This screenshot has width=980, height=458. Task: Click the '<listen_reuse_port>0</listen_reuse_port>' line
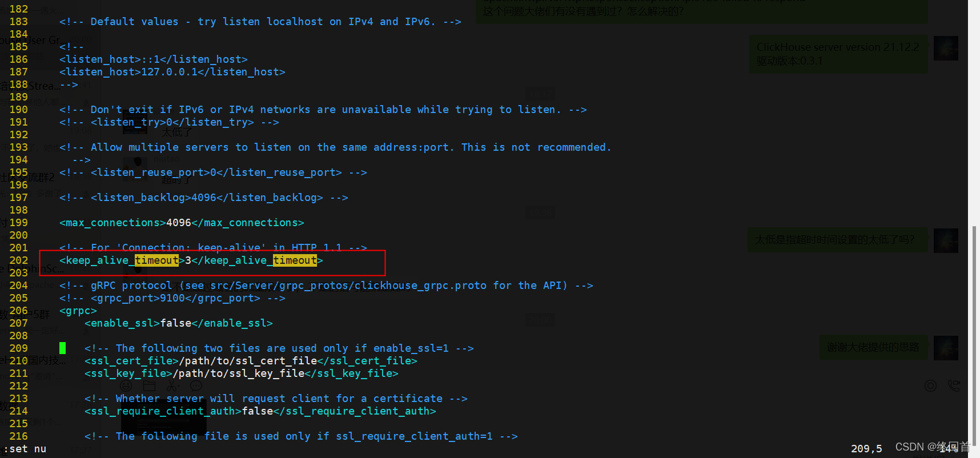[213, 172]
